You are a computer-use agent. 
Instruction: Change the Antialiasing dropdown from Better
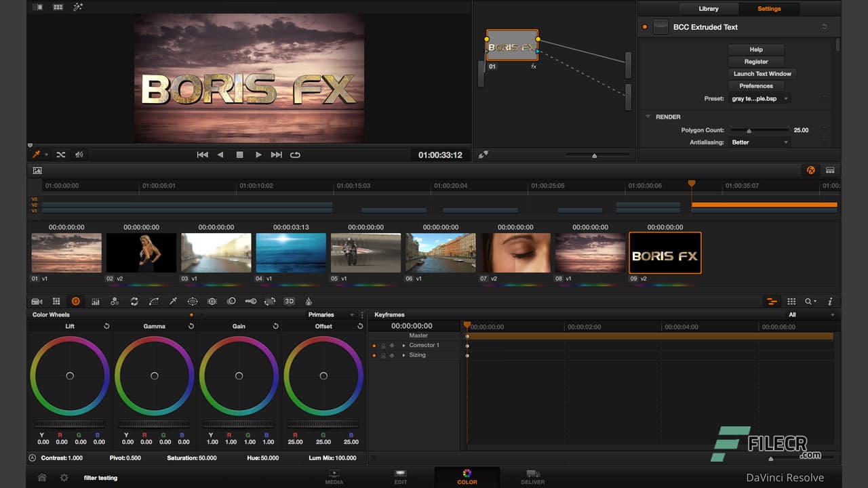click(759, 142)
